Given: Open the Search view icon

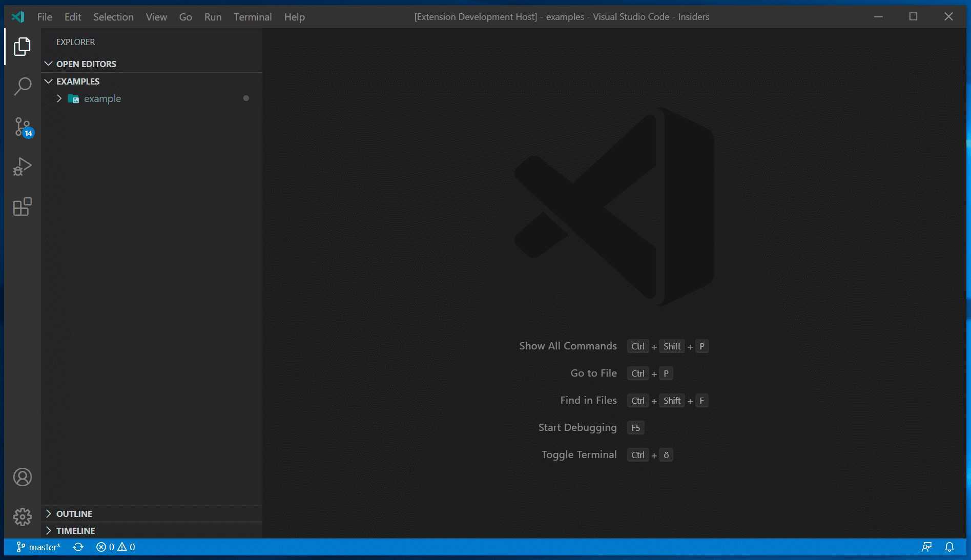Looking at the screenshot, I should pos(22,86).
